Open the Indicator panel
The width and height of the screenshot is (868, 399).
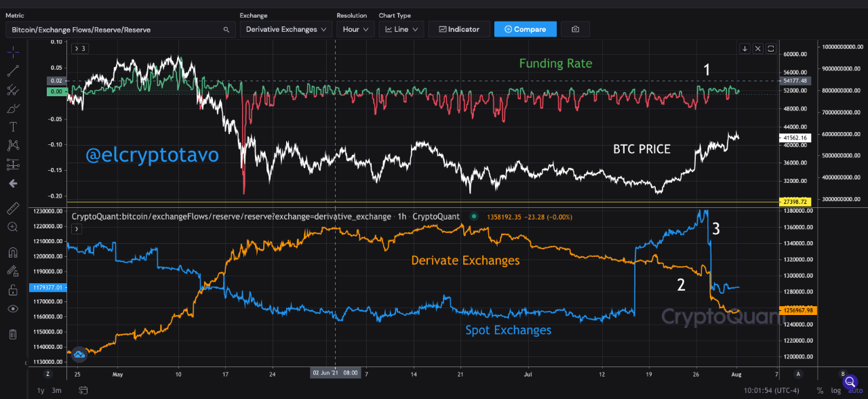(458, 29)
